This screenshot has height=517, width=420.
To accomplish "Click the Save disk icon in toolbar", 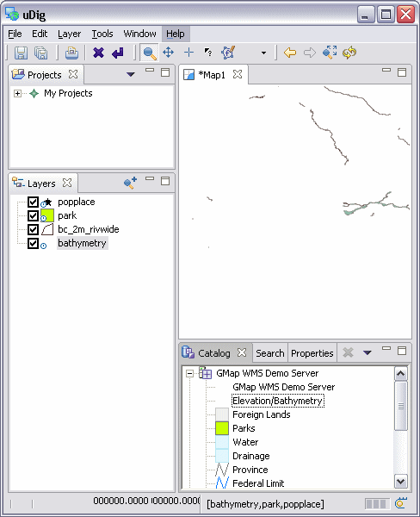I will pyautogui.click(x=21, y=53).
